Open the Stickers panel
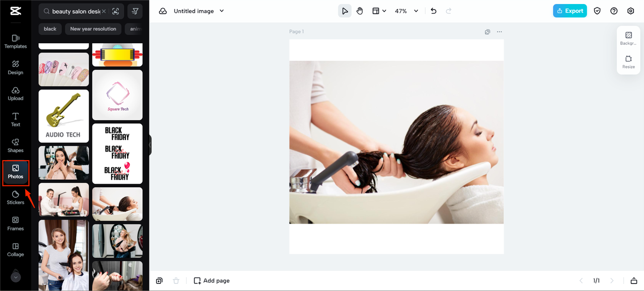 tap(16, 197)
